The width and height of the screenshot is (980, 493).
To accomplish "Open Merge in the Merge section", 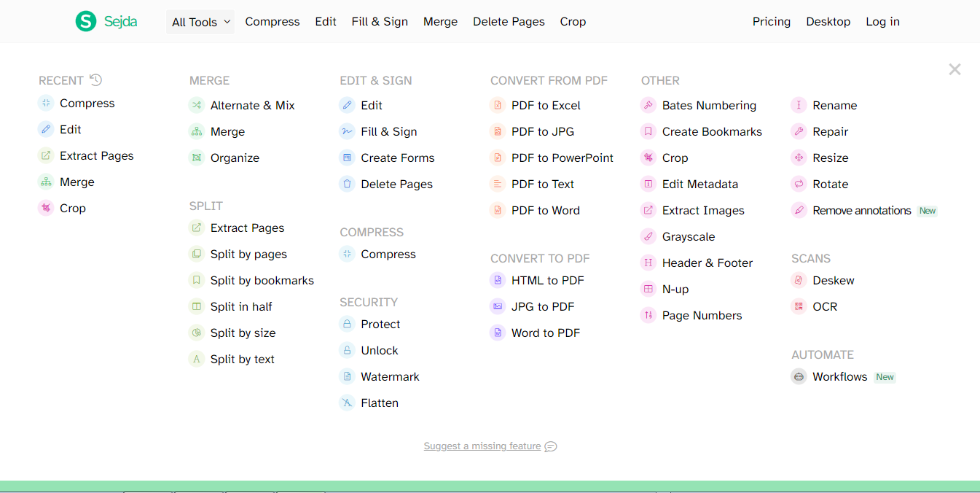I will point(216,131).
